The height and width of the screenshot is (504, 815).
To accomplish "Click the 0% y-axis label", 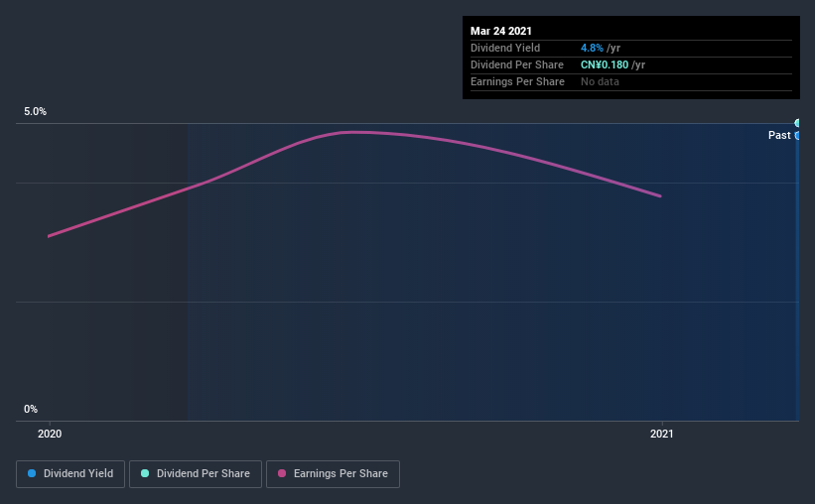I will pyautogui.click(x=31, y=409).
